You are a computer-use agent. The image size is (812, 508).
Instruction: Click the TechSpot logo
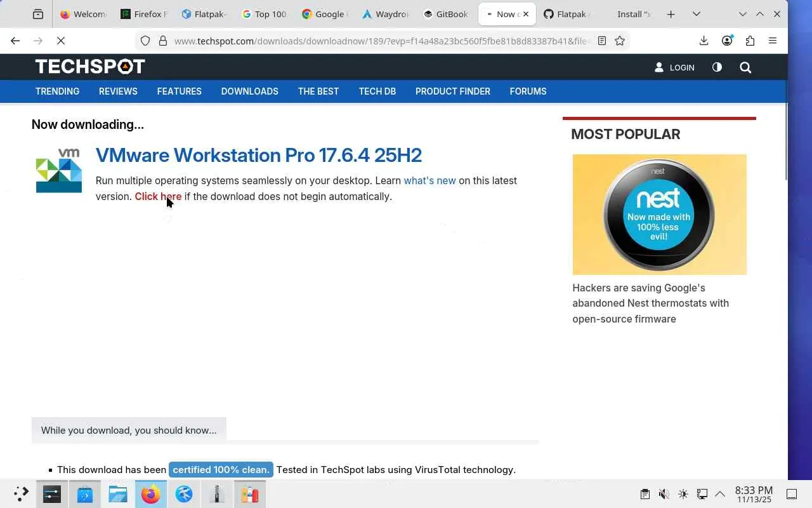pyautogui.click(x=90, y=67)
